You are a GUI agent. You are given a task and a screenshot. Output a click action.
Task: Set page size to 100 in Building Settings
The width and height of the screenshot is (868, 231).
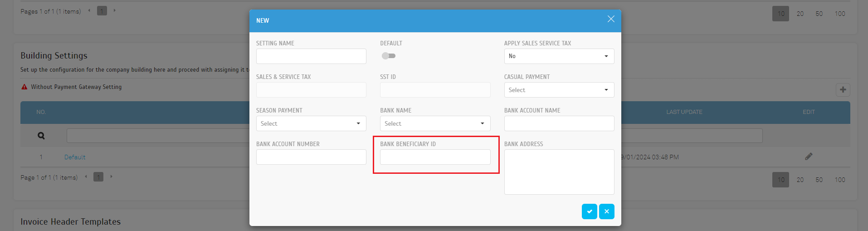click(839, 180)
